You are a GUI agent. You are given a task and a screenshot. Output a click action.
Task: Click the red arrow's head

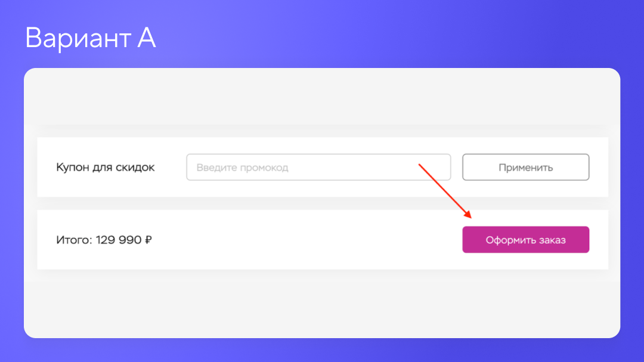[x=468, y=215]
